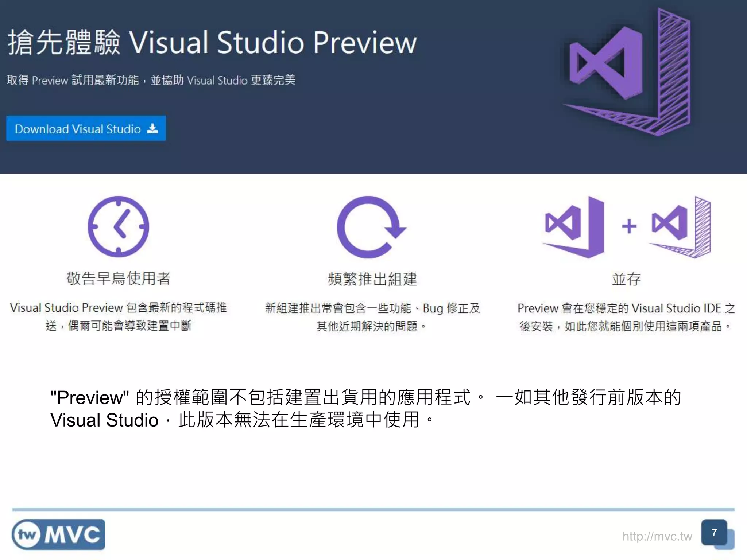747x560 pixels.
Task: Open the http://mvc.tw link
Action: pyautogui.click(x=657, y=536)
